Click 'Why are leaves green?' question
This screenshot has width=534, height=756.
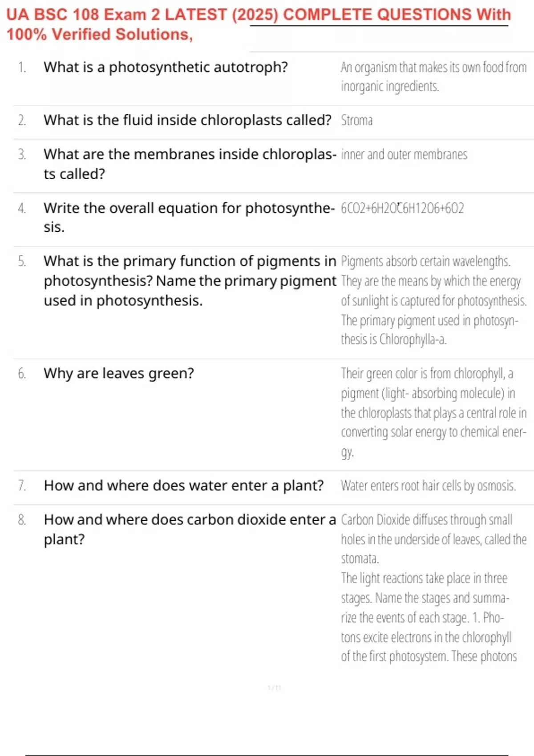(x=119, y=373)
